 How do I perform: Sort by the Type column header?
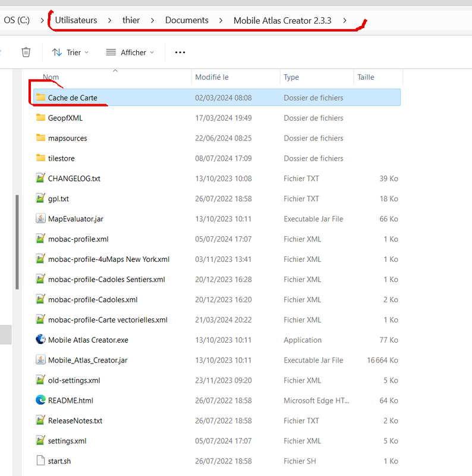[291, 77]
